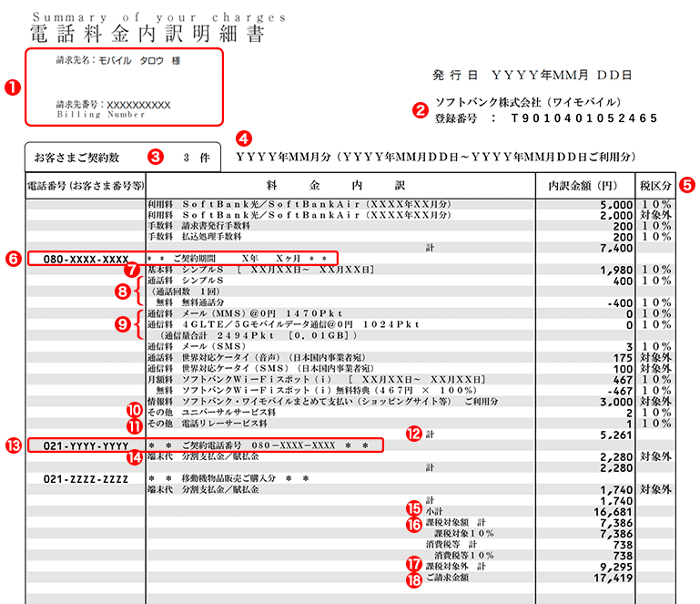
Task: Click the 'Billing Number' English label
Action: [101, 115]
